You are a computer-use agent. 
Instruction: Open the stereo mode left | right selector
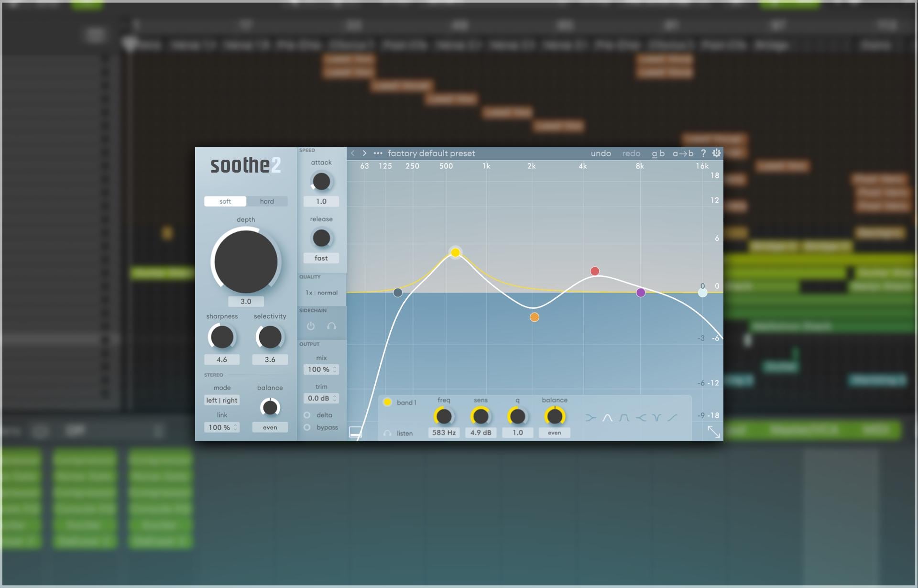tap(222, 400)
